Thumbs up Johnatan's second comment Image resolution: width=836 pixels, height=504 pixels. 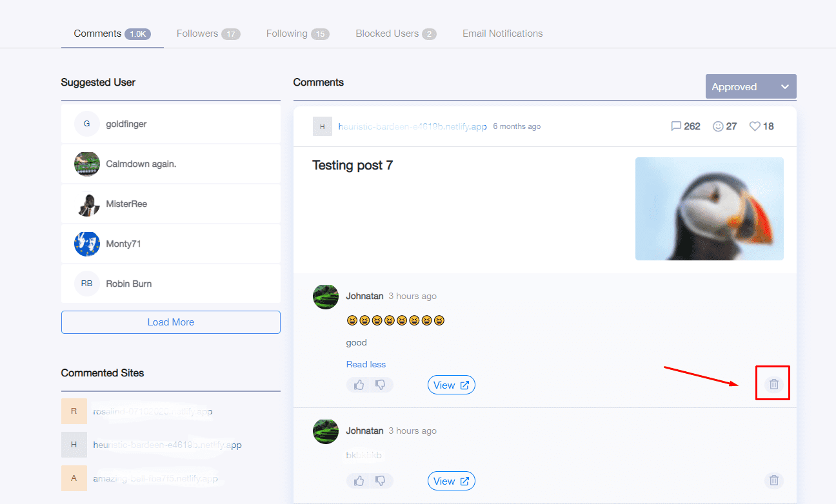359,481
